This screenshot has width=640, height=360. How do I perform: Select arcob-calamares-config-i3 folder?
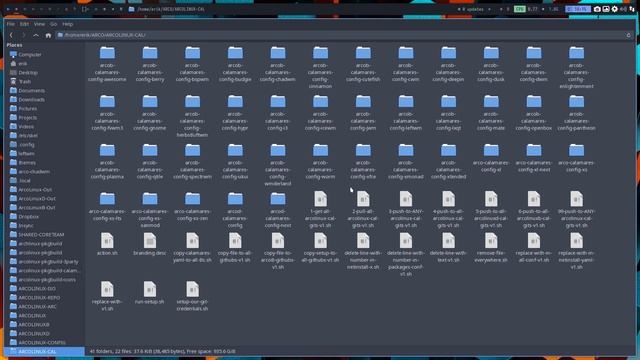point(278,113)
